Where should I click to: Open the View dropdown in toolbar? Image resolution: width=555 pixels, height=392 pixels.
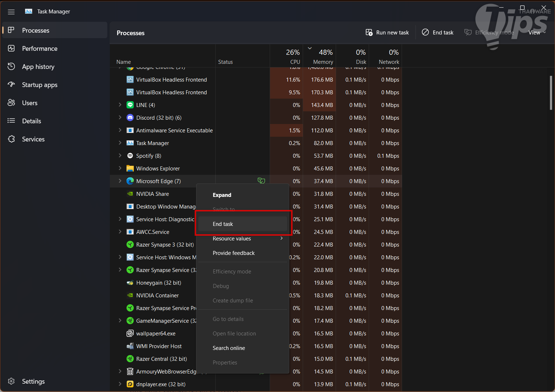pyautogui.click(x=537, y=33)
